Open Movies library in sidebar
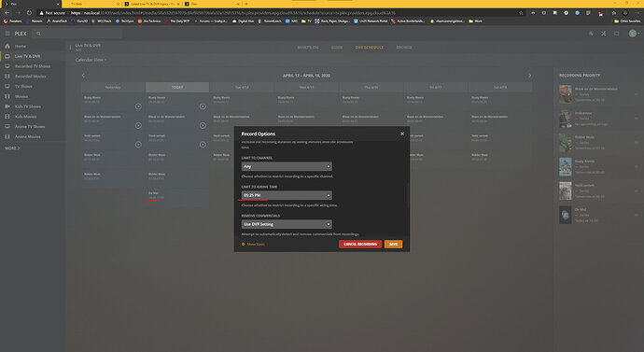 21,96
